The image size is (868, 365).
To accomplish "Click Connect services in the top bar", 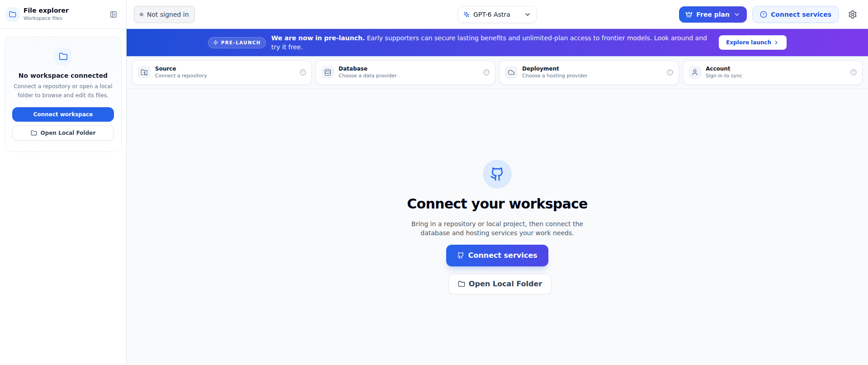I will click(x=796, y=14).
